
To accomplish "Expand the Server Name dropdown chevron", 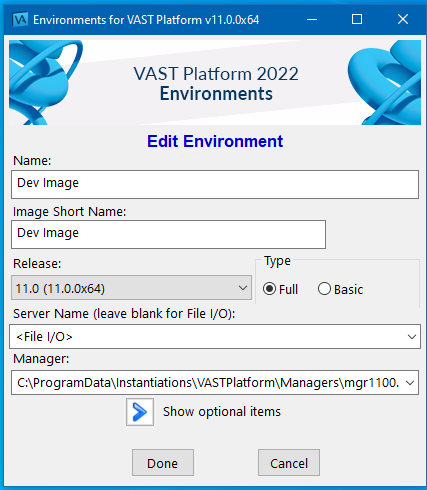I will point(412,337).
